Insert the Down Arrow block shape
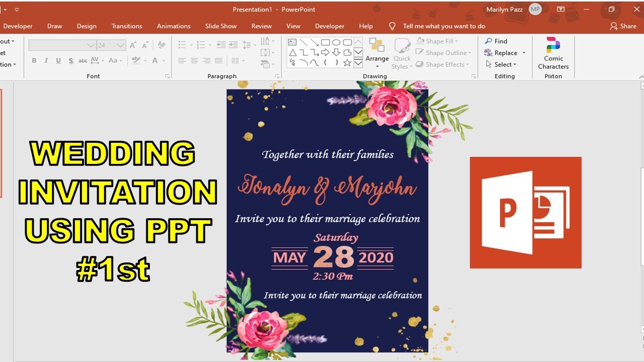 [336, 52]
